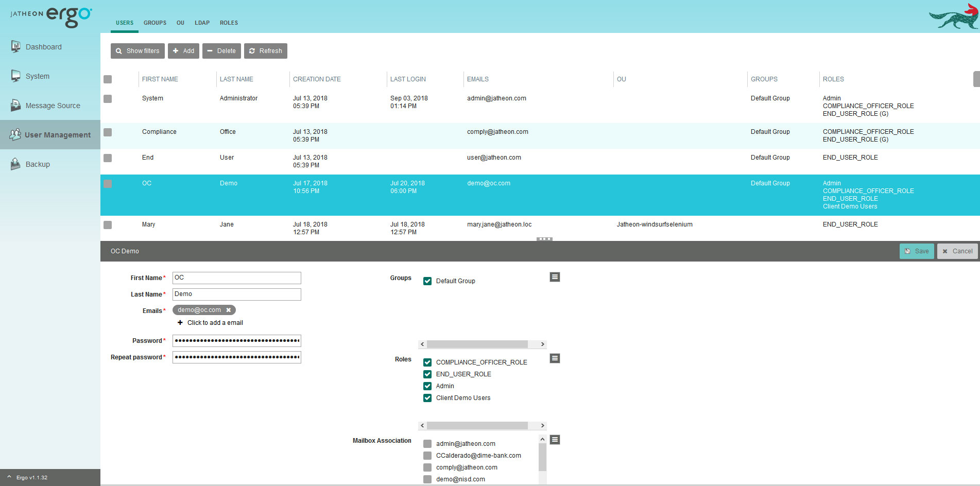Click the users table vertical scrollbar
Viewport: 980px width, 486px height.
976,79
